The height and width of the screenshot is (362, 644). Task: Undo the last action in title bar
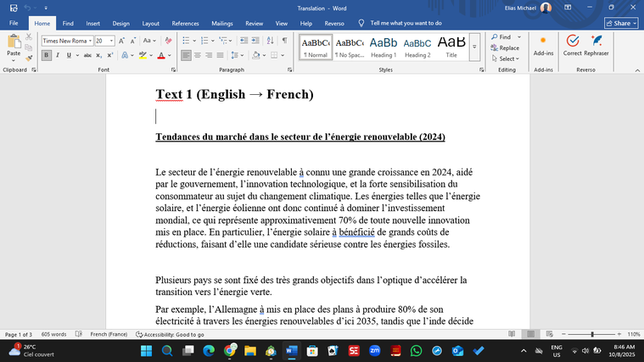(x=27, y=8)
